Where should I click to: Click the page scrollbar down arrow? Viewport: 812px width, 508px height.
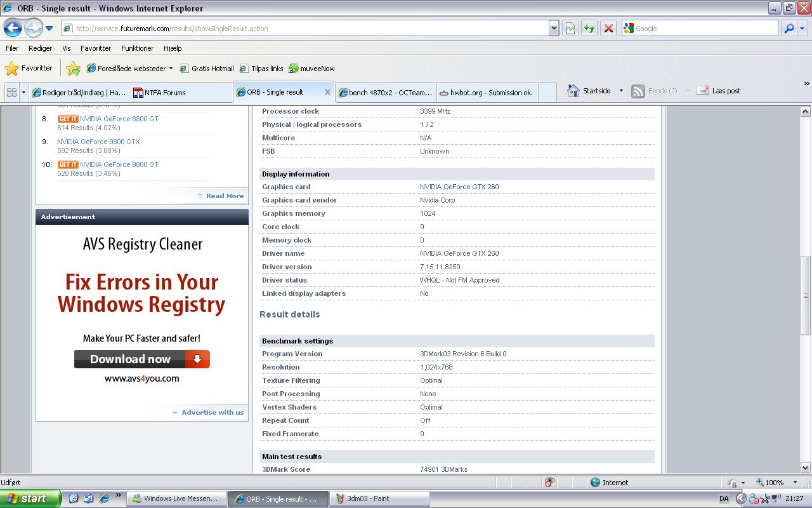[806, 468]
